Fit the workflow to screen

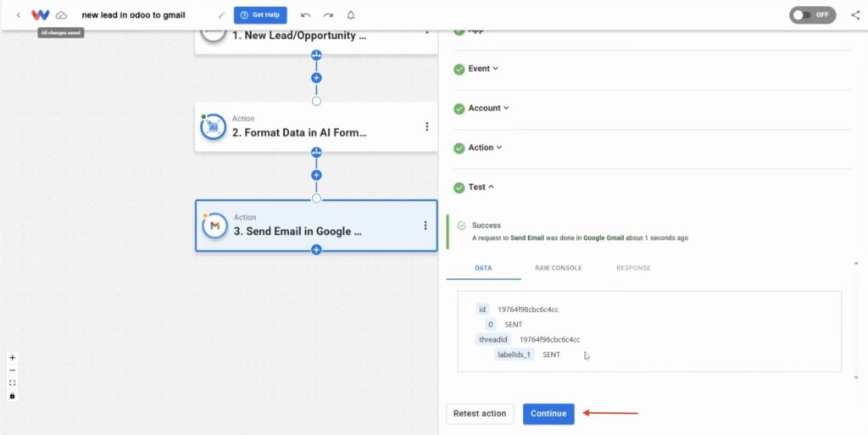coord(12,383)
